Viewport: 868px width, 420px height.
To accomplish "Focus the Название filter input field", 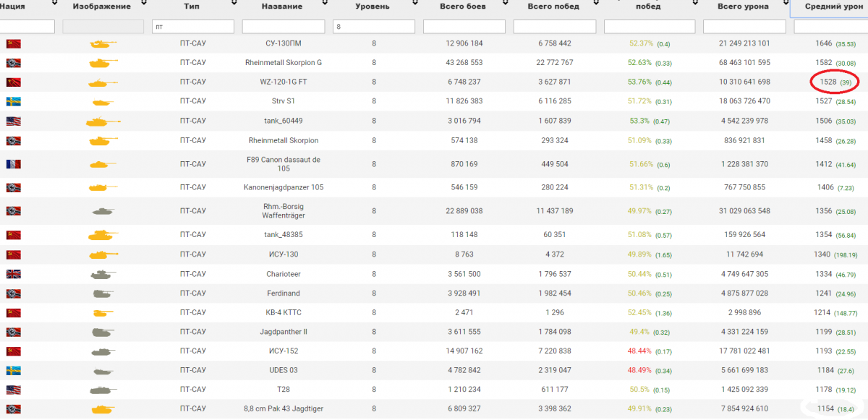I will pos(284,27).
